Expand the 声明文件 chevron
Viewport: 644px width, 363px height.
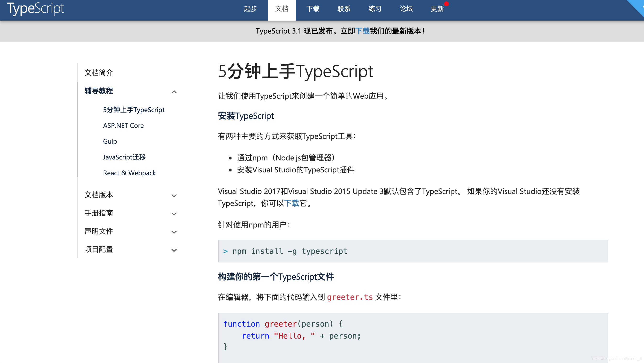(174, 232)
